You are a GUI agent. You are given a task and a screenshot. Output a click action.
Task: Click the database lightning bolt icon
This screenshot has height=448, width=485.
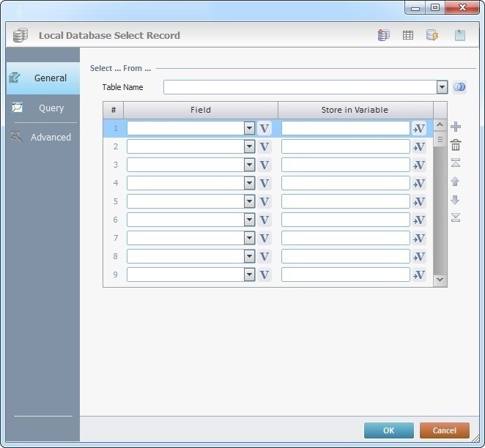[x=432, y=35]
